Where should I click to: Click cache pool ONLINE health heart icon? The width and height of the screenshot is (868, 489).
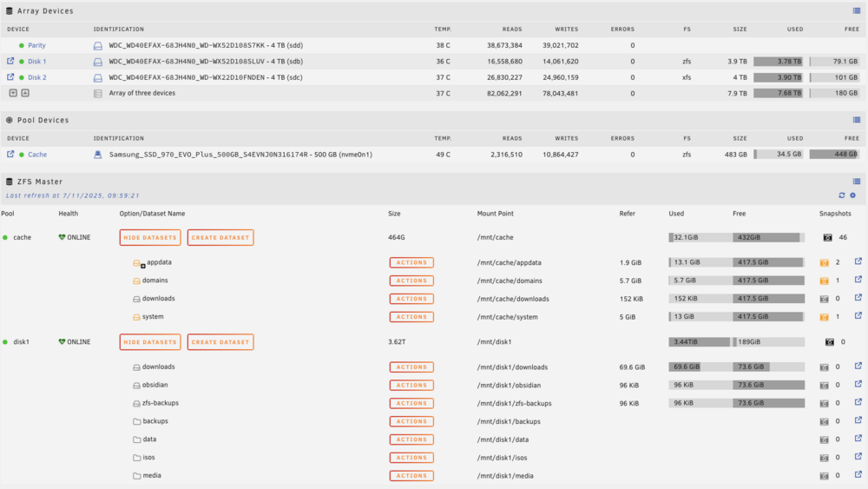pos(62,237)
